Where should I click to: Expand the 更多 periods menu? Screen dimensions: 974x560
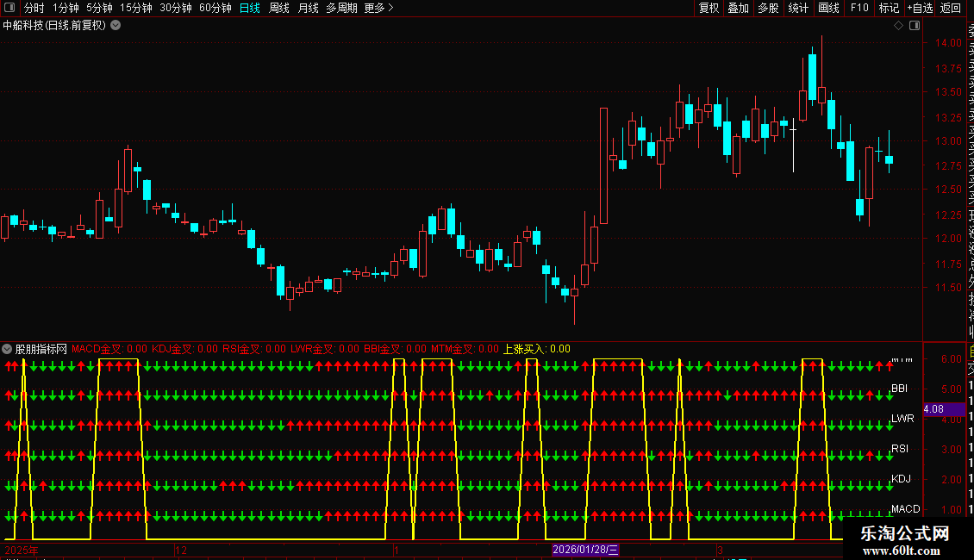378,8
